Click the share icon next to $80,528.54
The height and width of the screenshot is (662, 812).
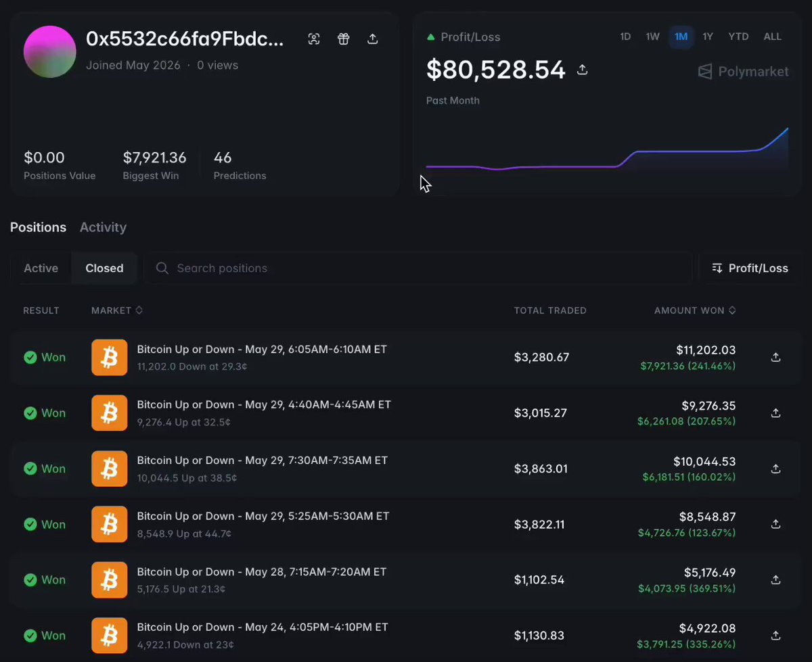click(x=582, y=70)
